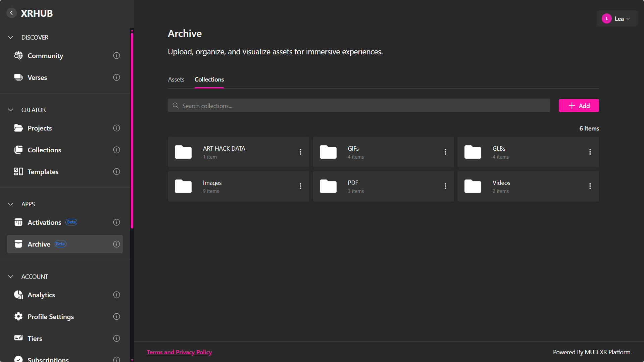Image resolution: width=644 pixels, height=362 pixels.
Task: Select the Collections tab
Action: [x=209, y=79]
